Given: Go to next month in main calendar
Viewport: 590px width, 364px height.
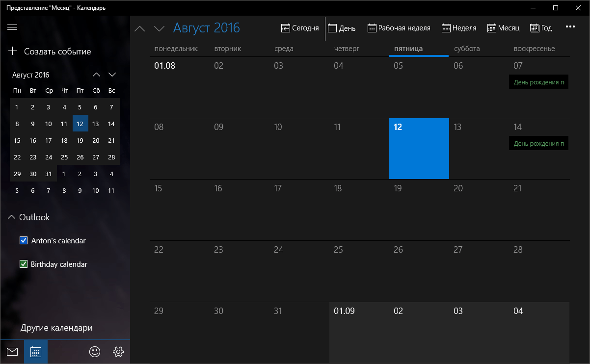Looking at the screenshot, I should [x=159, y=28].
